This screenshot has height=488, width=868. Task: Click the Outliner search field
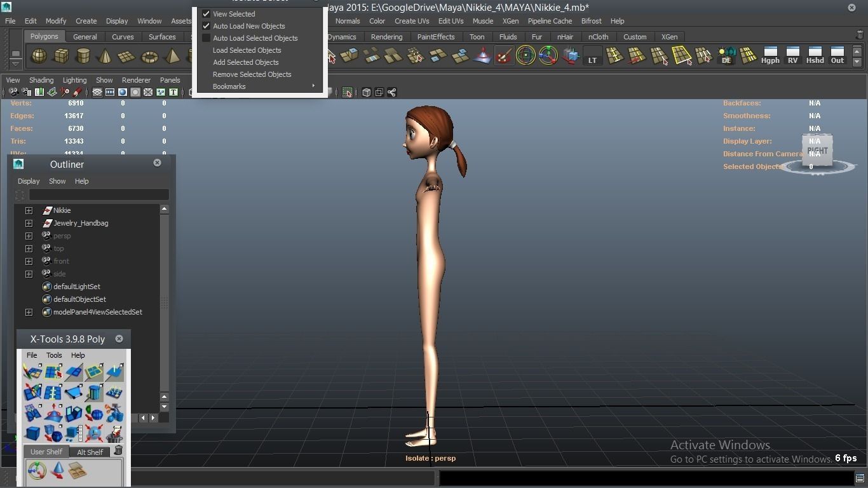(x=98, y=194)
